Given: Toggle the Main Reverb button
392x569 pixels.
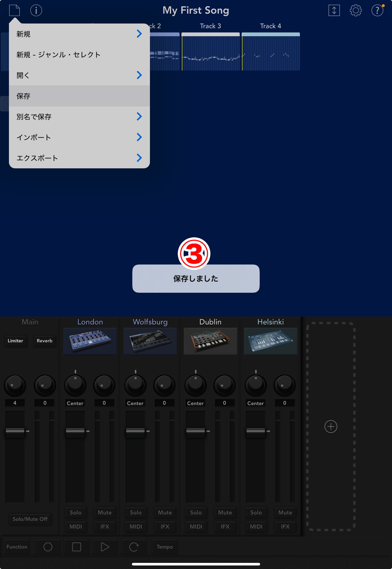Looking at the screenshot, I should 44,341.
